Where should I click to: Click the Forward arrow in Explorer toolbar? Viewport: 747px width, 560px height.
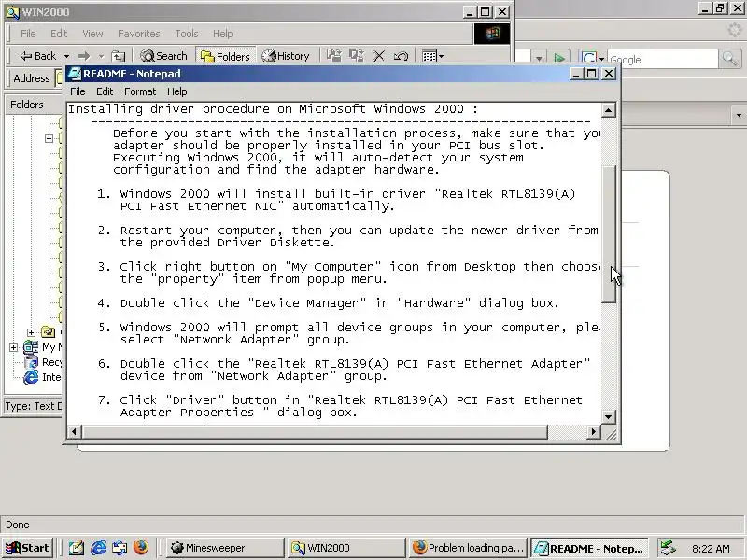click(84, 56)
